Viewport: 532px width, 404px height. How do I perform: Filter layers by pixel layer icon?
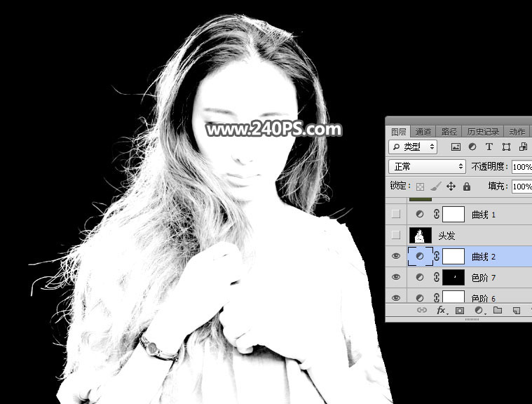456,147
